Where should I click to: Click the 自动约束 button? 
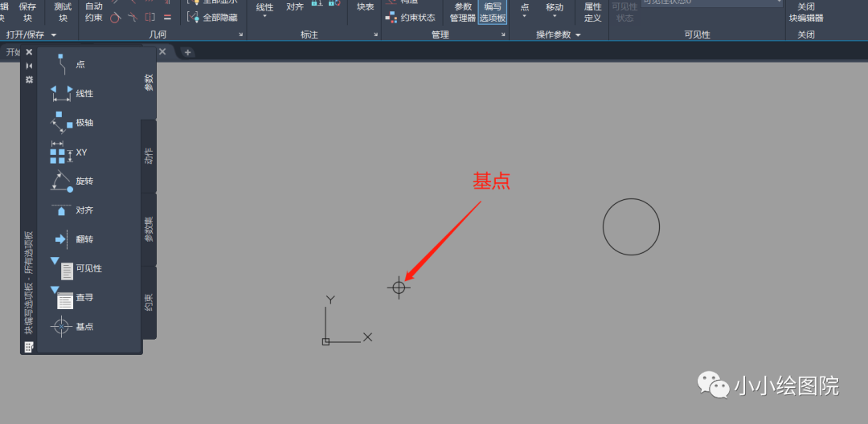pos(93,12)
